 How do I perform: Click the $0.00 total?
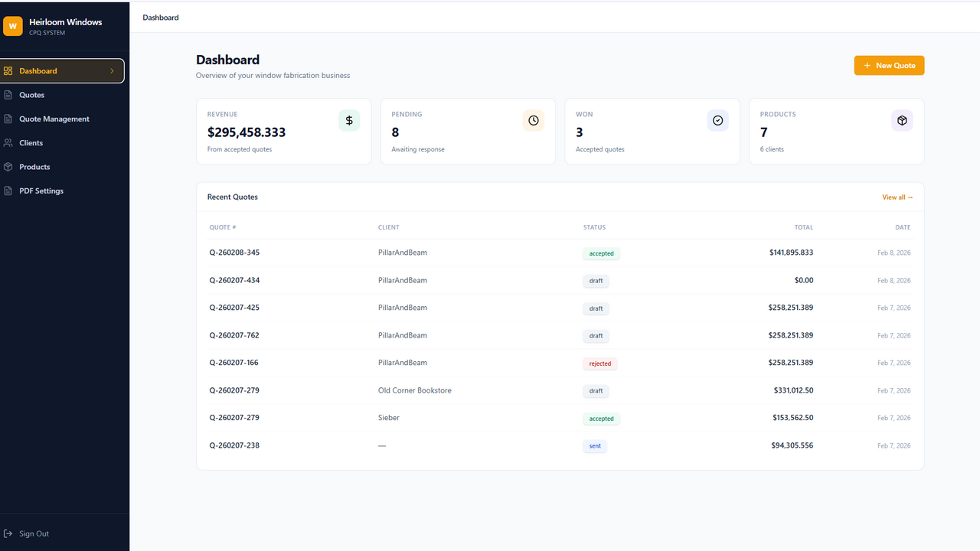click(804, 280)
